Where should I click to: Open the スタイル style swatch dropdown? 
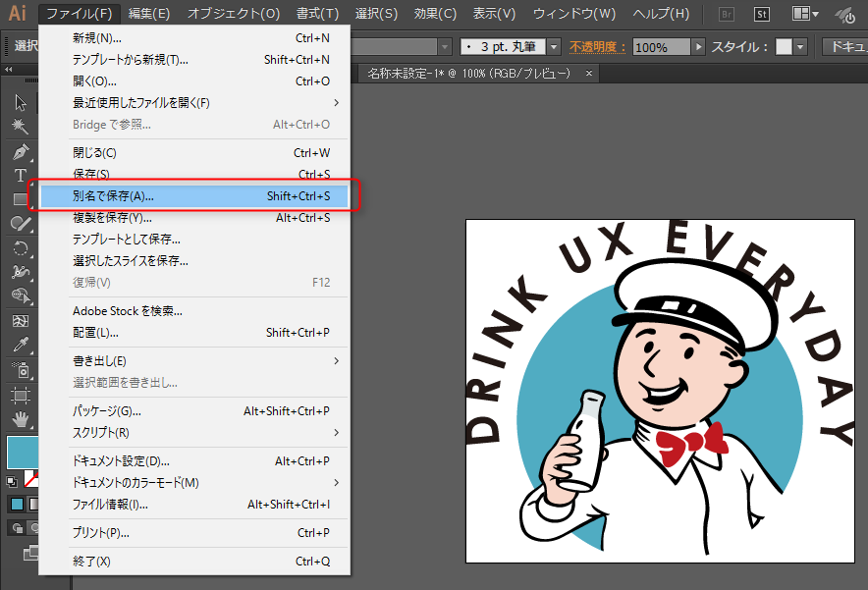pos(801,47)
